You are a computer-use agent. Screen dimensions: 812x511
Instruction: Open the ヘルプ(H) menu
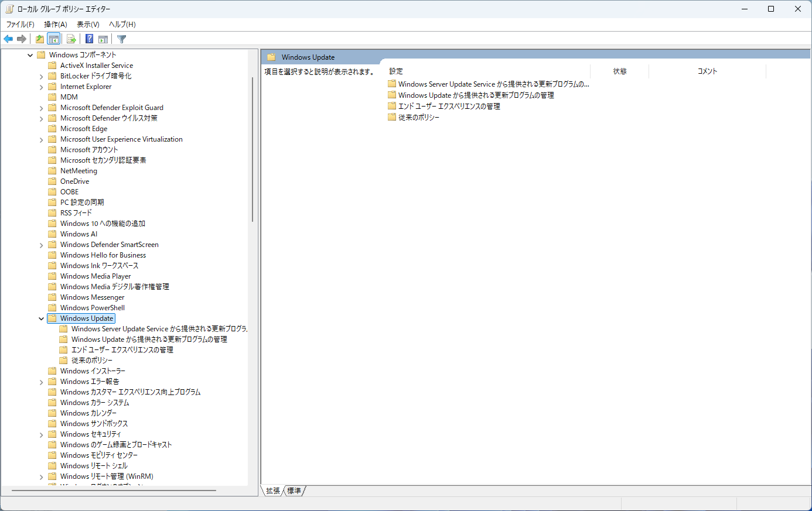click(x=122, y=24)
